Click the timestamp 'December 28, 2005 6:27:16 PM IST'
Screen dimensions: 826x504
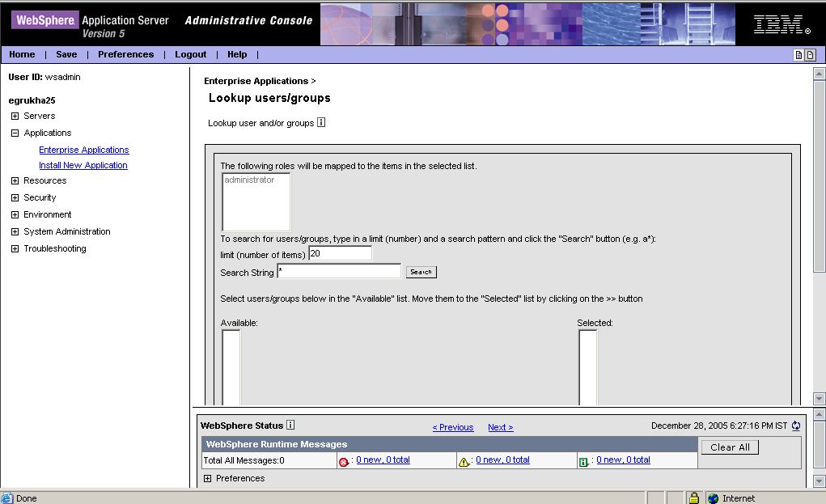tap(719, 426)
